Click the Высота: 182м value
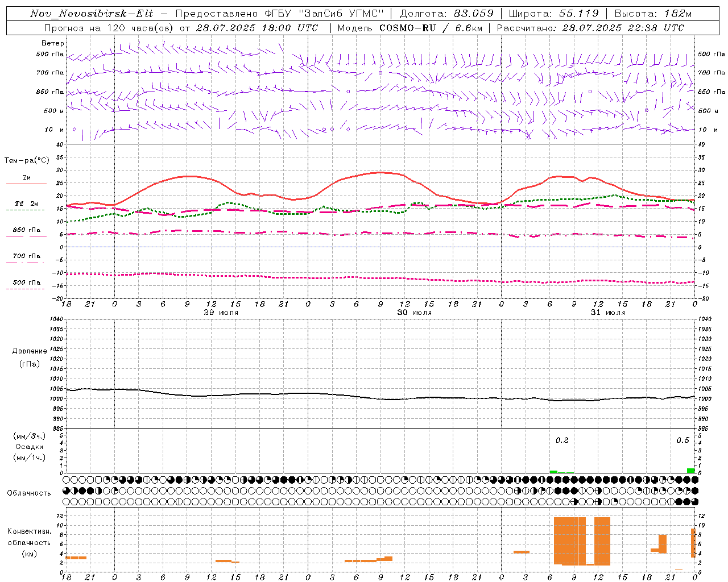Screen dimensions: 728x582 click(x=653, y=14)
